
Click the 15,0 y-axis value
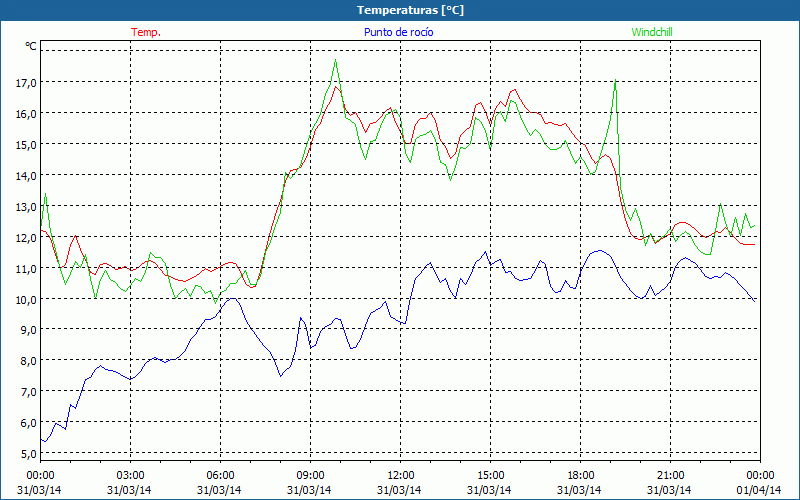coord(26,144)
